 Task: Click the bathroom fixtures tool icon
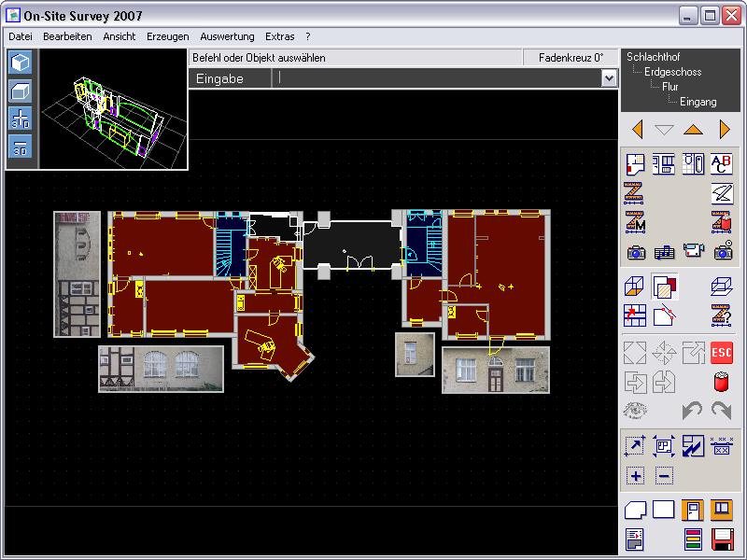click(693, 164)
